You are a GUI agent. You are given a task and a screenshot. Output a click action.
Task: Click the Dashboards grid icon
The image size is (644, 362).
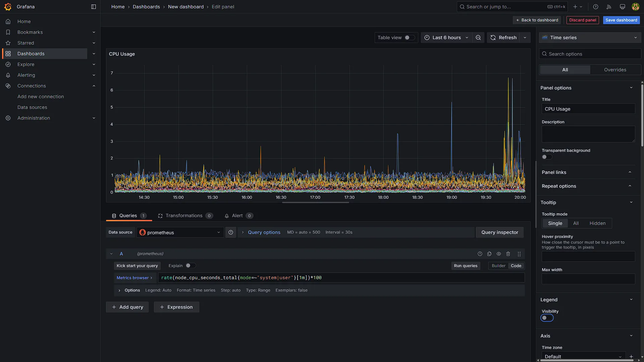pyautogui.click(x=8, y=54)
